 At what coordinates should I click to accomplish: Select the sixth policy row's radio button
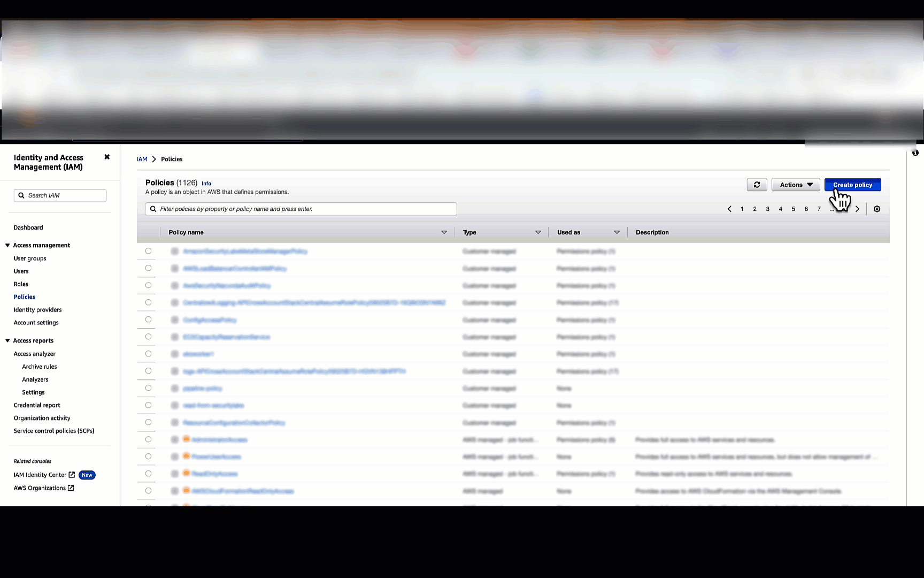click(148, 337)
